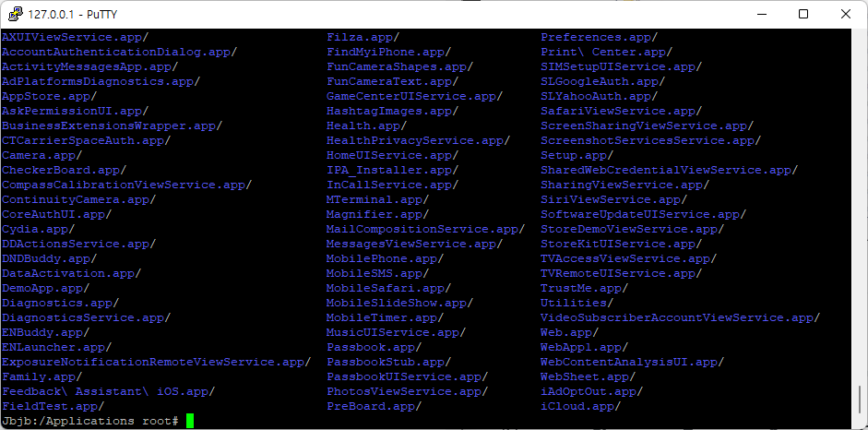Click ExposureNotificationRemoteViewService.app/ entry
This screenshot has width=868, height=430.
coord(156,362)
